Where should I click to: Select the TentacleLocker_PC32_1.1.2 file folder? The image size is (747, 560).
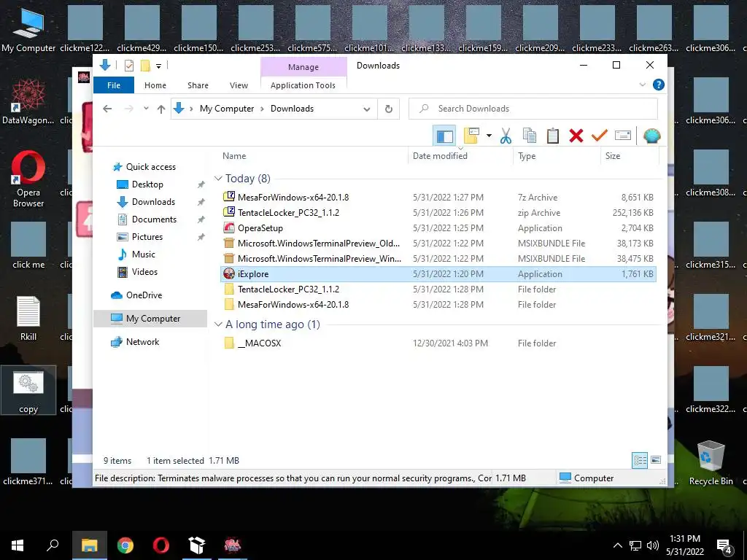pos(438,289)
